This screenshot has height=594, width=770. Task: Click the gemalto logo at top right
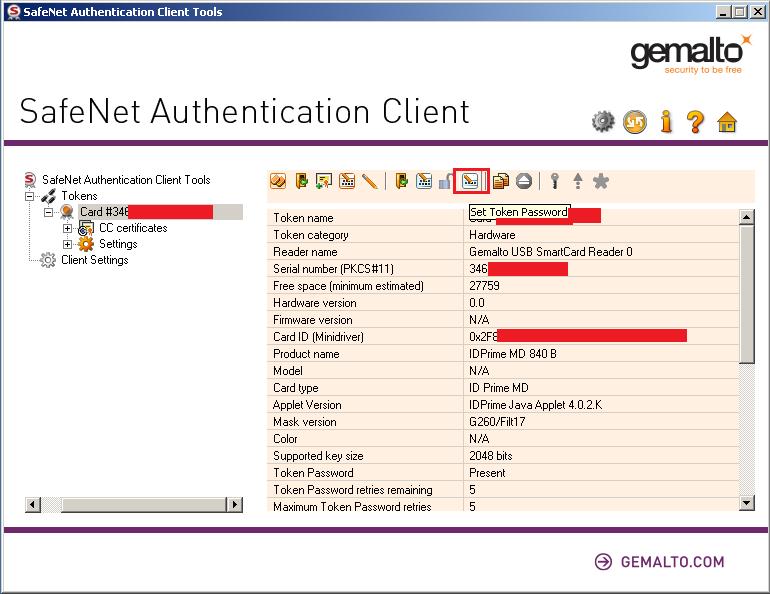691,53
